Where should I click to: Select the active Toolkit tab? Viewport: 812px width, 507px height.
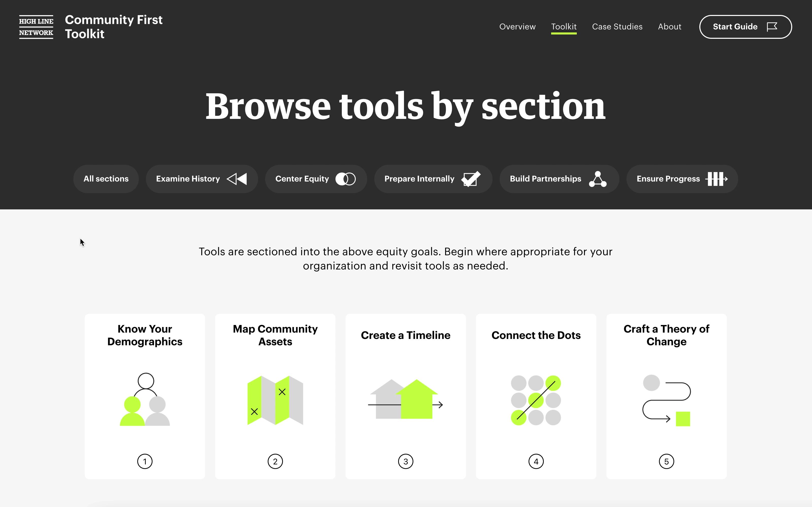click(x=564, y=26)
